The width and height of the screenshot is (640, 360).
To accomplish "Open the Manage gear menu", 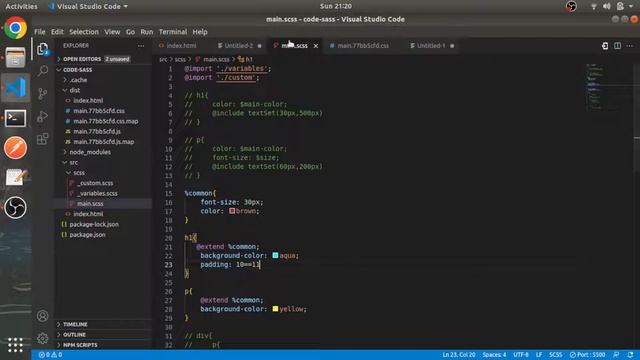I will click(x=42, y=338).
